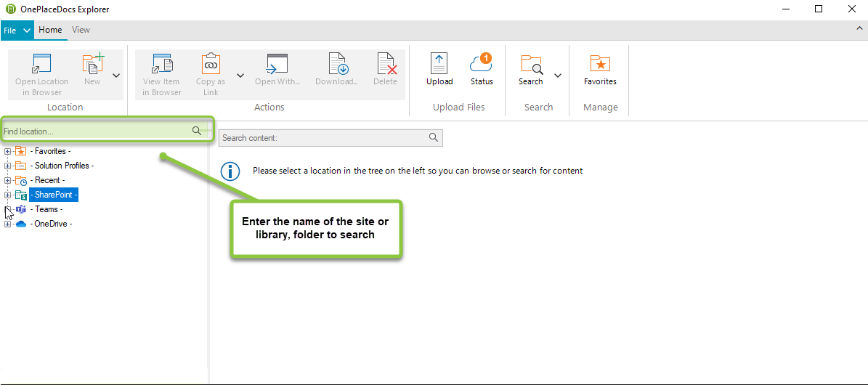Select the OneDrive tree item
This screenshot has width=868, height=385.
pos(52,224)
